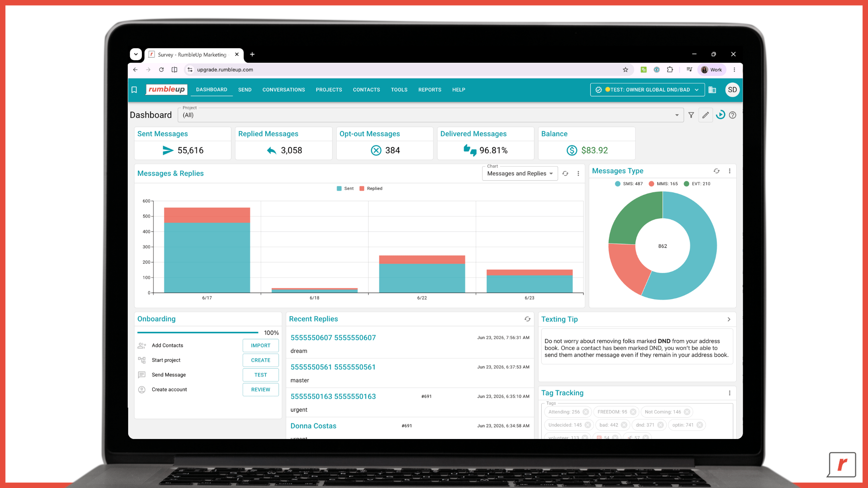The height and width of the screenshot is (488, 868).
Task: Click the TEST button for Send Message
Action: (260, 375)
